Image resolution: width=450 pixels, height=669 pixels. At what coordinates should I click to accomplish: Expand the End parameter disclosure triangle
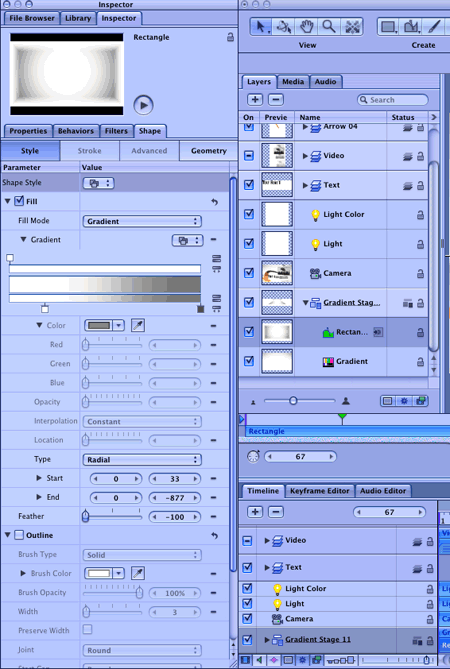click(x=39, y=497)
